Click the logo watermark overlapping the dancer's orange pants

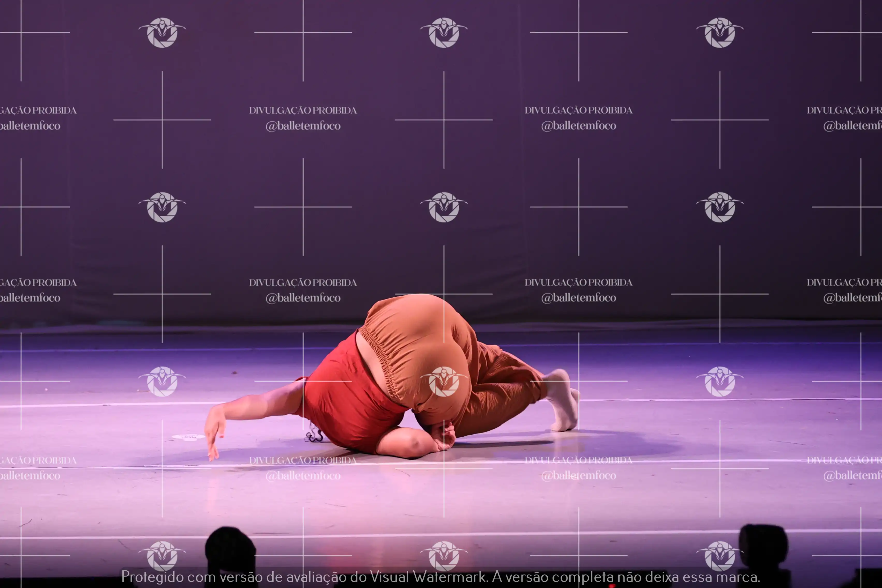(x=444, y=381)
